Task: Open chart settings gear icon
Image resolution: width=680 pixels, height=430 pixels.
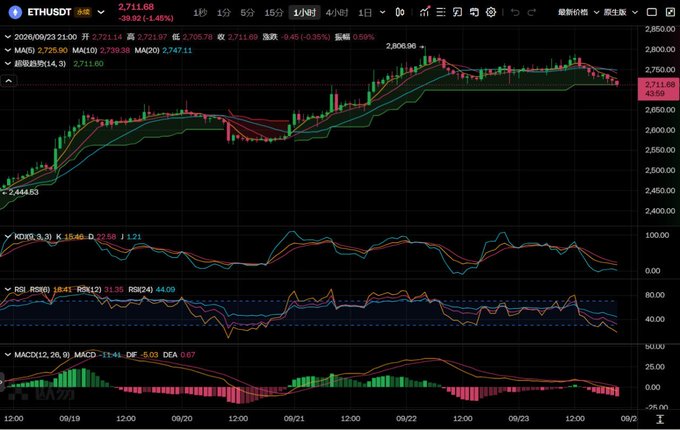Action: pos(490,12)
